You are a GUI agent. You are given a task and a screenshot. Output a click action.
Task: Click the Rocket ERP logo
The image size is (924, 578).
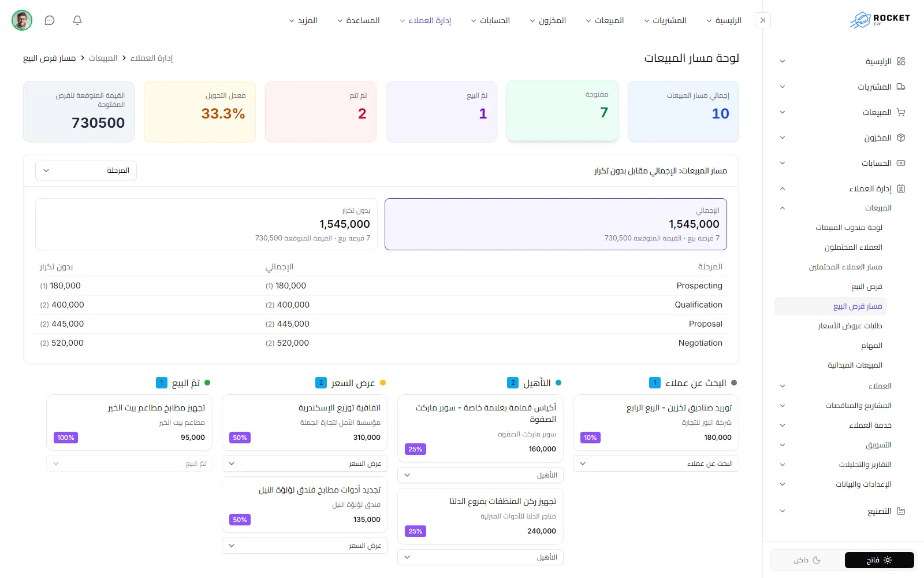[880, 20]
